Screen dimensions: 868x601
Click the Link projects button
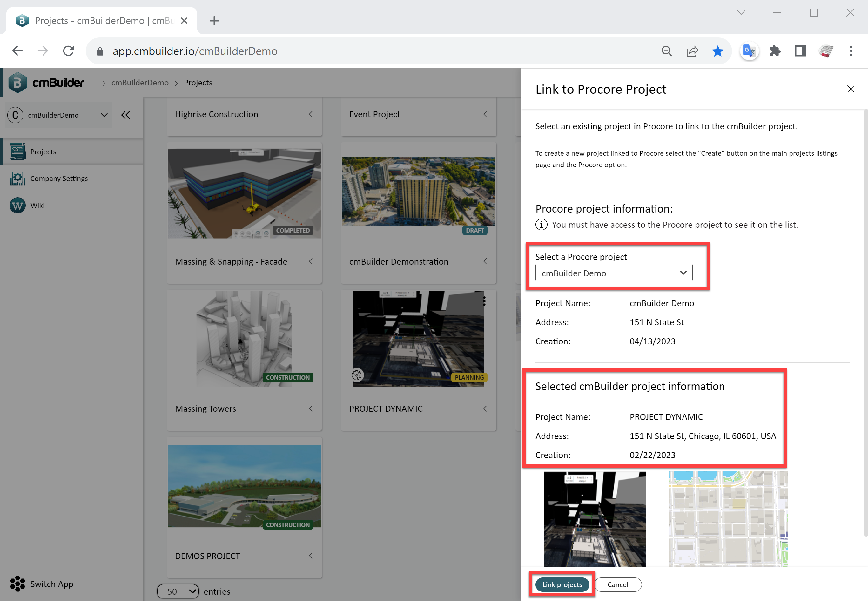pos(562,584)
